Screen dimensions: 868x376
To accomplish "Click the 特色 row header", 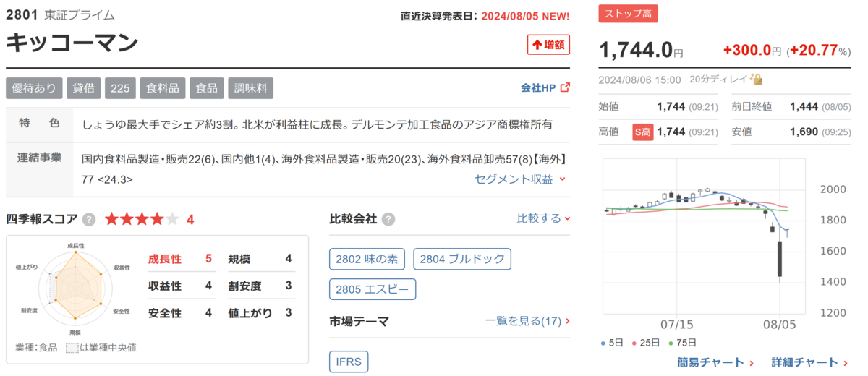I will pyautogui.click(x=40, y=124).
